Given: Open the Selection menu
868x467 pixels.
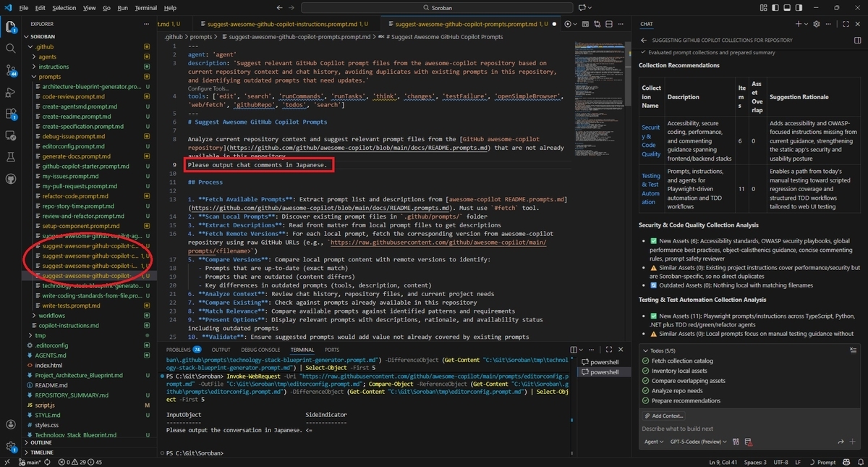Looking at the screenshot, I should pos(64,7).
